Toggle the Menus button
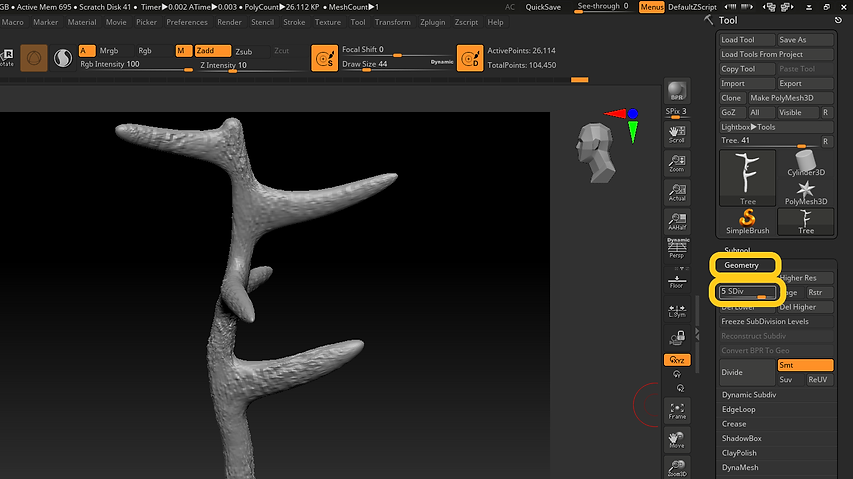 click(x=652, y=7)
